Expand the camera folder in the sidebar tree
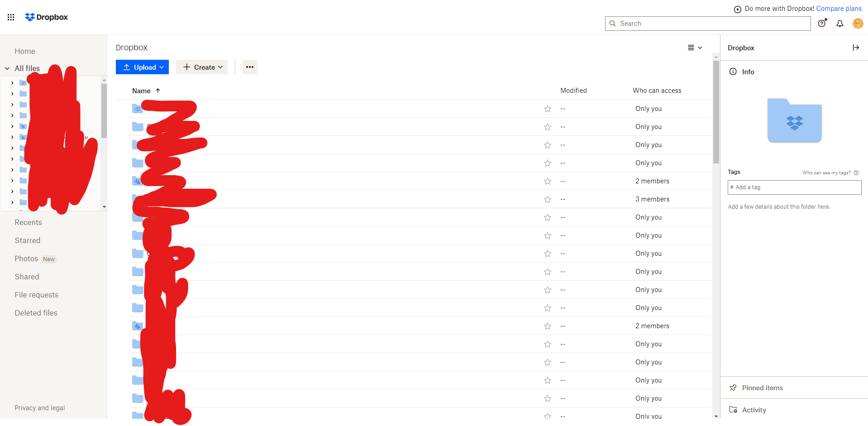868x426 pixels. [12, 83]
